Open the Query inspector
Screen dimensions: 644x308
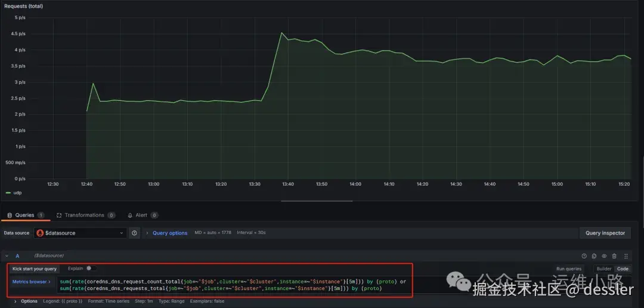click(x=605, y=233)
